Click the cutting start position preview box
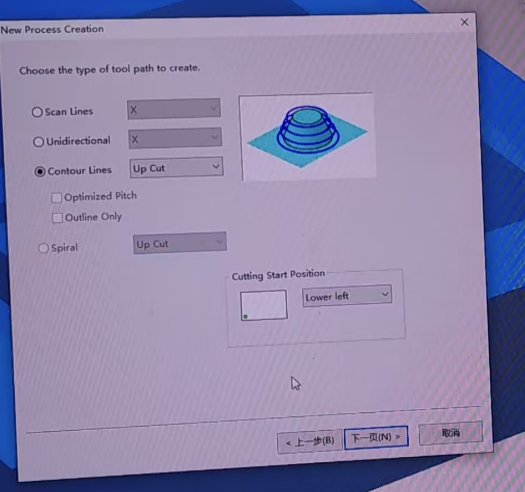The image size is (525, 492). (x=264, y=305)
